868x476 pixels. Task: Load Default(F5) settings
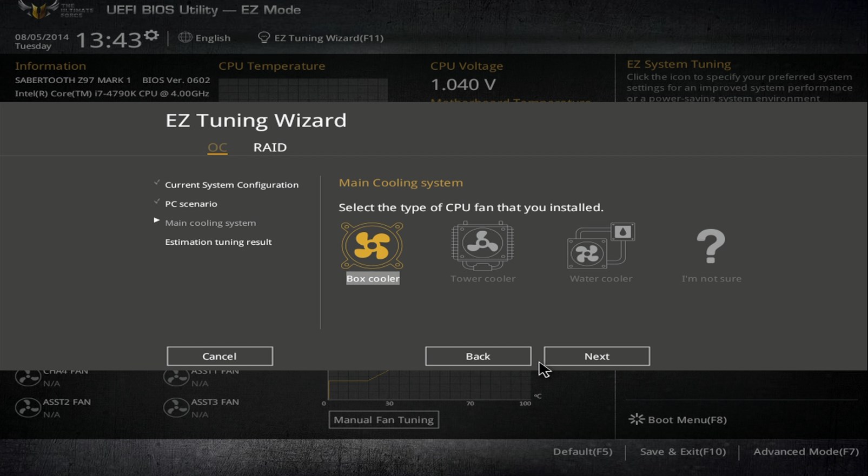[x=582, y=452]
